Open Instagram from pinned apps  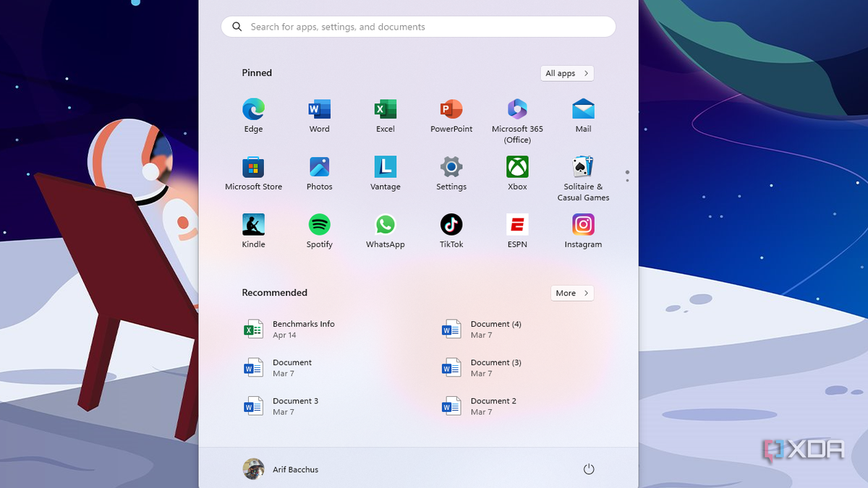click(x=583, y=231)
